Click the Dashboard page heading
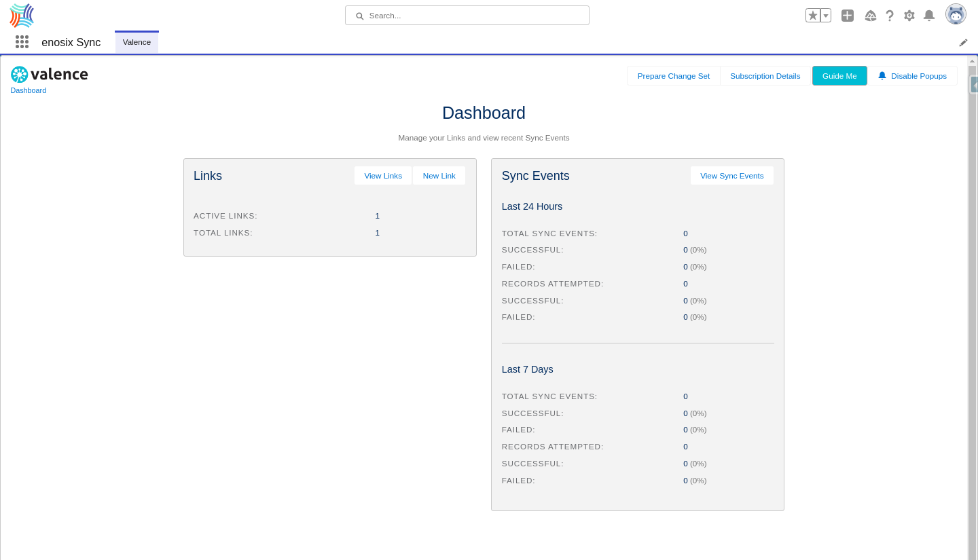Image resolution: width=978 pixels, height=560 pixels. (484, 113)
